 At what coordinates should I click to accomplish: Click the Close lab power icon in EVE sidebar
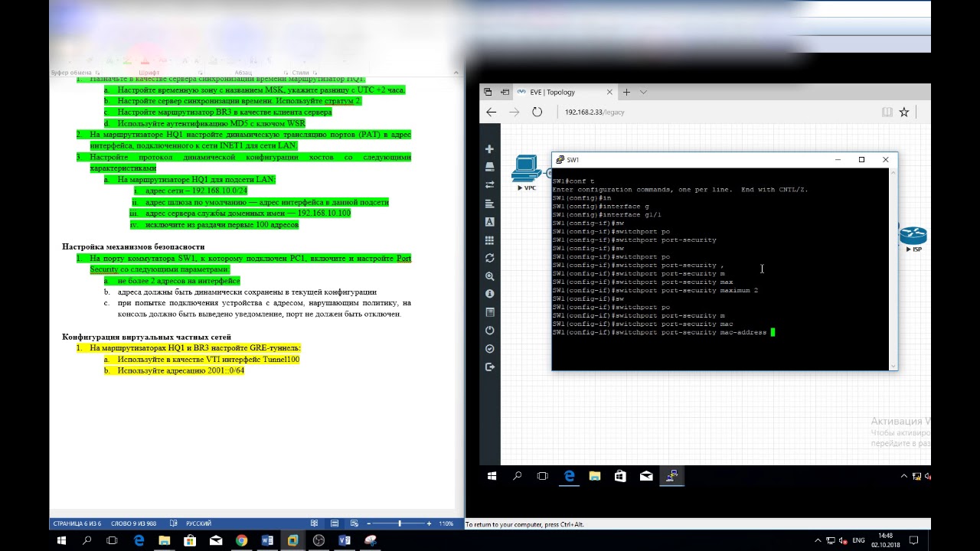(x=490, y=331)
